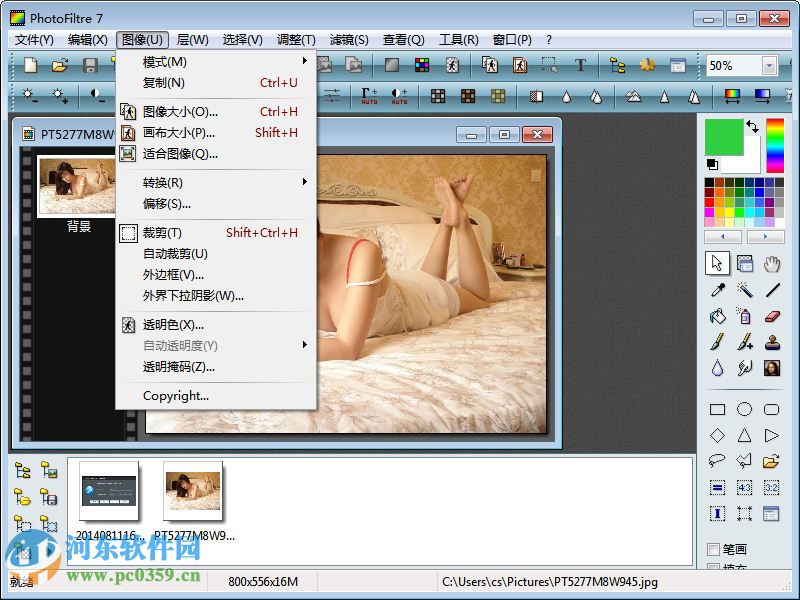The width and height of the screenshot is (800, 600).
Task: Select the Eraser tool
Action: tap(772, 316)
